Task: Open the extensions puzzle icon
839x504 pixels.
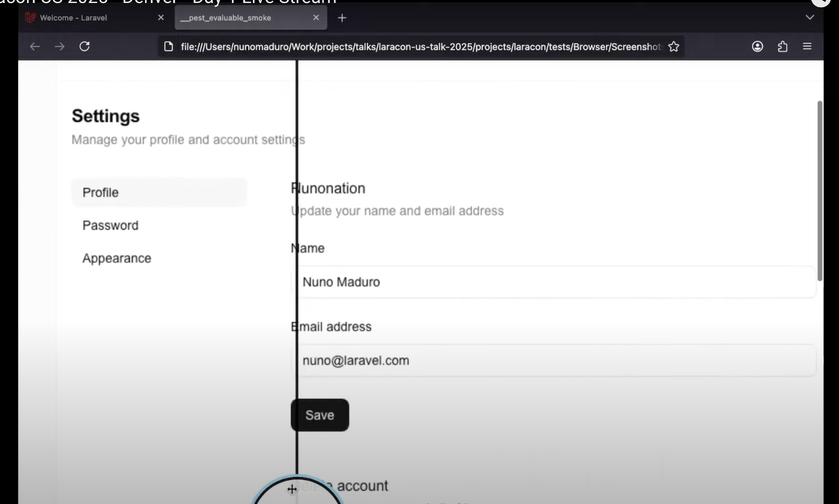Action: (x=783, y=46)
